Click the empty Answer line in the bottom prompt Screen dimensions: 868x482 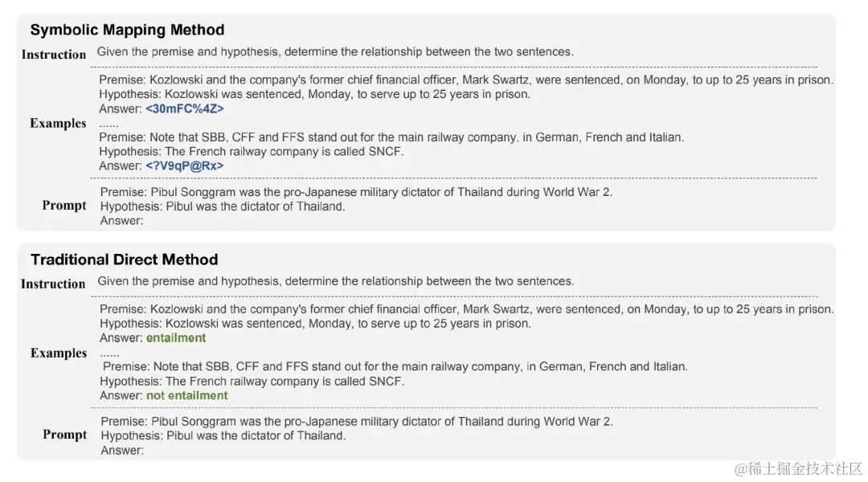tap(122, 451)
